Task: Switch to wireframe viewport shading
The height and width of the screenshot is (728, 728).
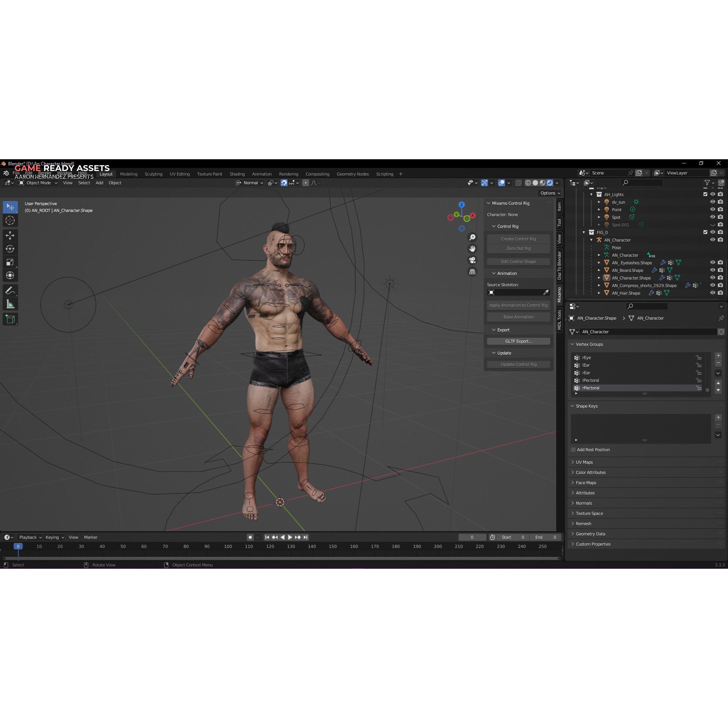Action: coord(528,183)
